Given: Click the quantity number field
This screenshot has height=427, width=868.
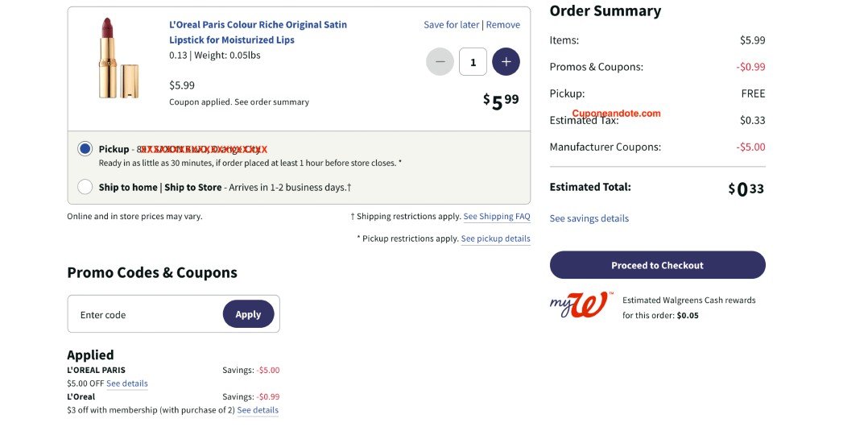Looking at the screenshot, I should coord(473,62).
